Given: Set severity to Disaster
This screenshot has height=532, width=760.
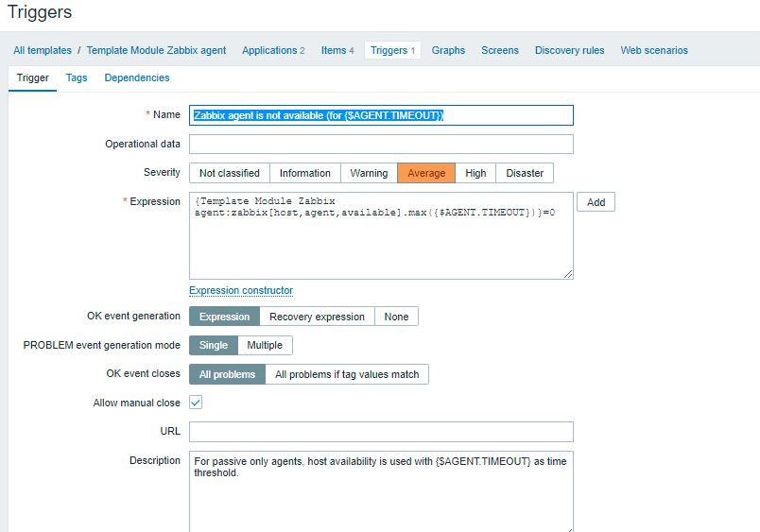Looking at the screenshot, I should pyautogui.click(x=525, y=173).
